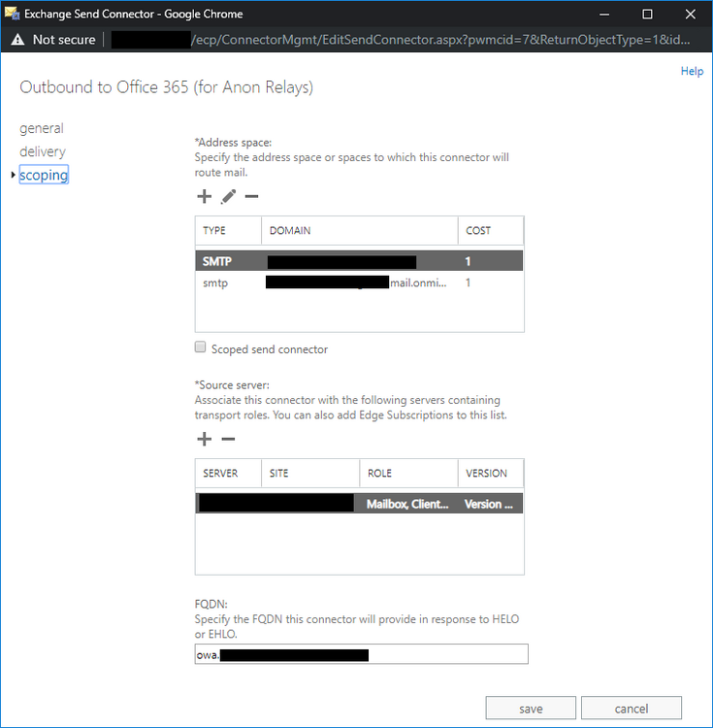Select the highlighted SMTP address space row
Viewport: 713px width, 728px height.
359,261
